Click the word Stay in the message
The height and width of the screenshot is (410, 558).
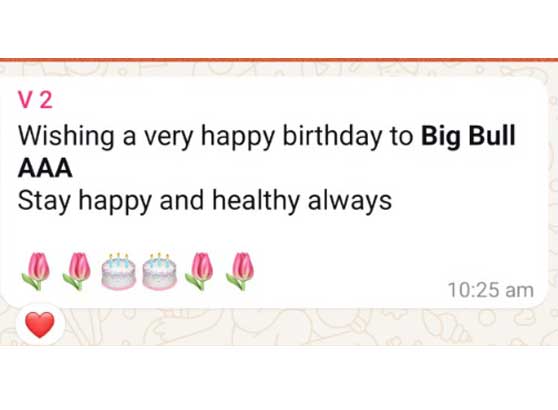(44, 201)
